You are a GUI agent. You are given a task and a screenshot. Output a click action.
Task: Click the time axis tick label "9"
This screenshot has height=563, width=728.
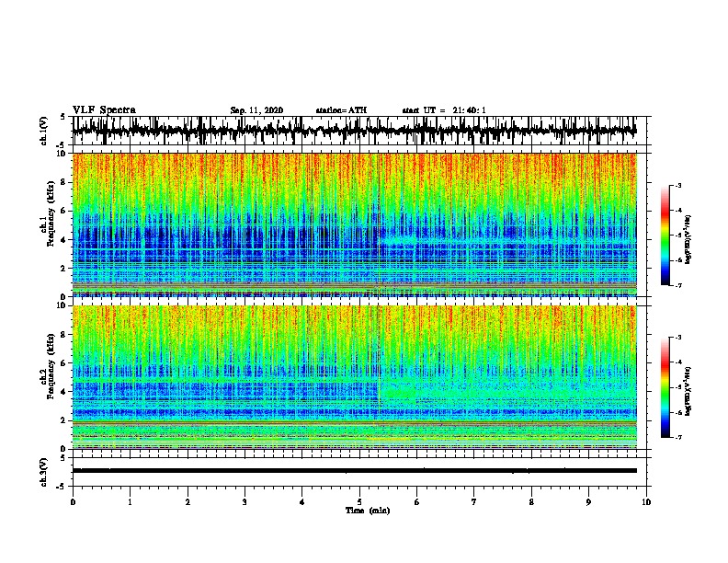588,502
